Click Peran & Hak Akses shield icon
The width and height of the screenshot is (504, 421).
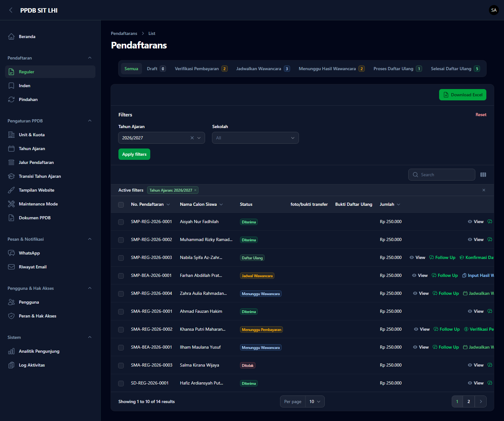[11, 316]
